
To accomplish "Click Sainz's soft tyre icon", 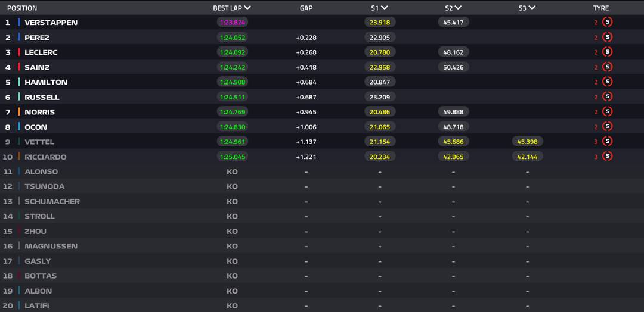I will pos(608,67).
